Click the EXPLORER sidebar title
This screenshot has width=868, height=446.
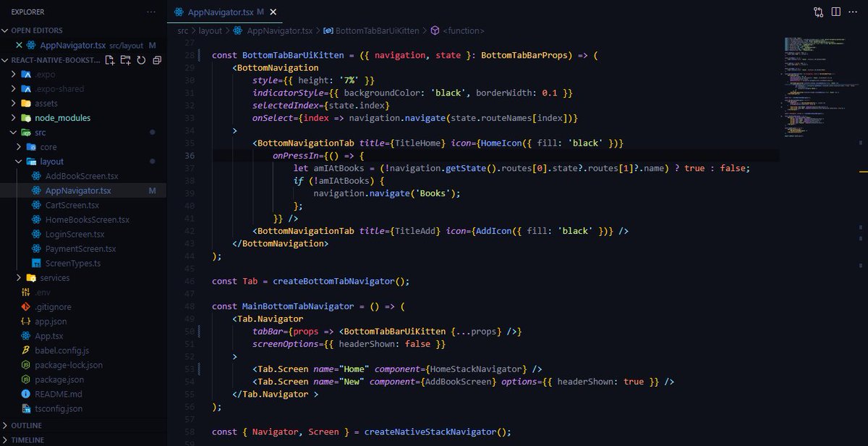(27, 12)
